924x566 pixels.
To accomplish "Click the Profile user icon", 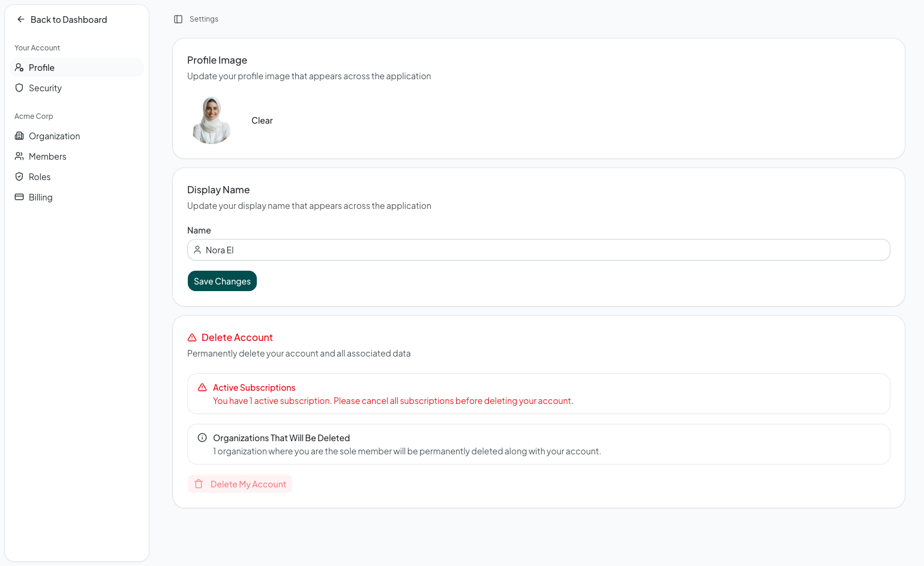I will pyautogui.click(x=19, y=68).
